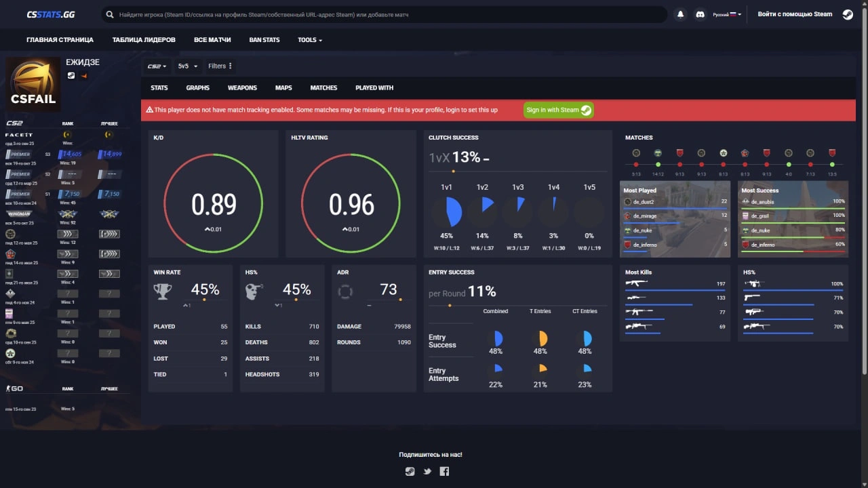Click the CSFAIL player avatar image
The width and height of the screenshot is (868, 488).
[33, 84]
